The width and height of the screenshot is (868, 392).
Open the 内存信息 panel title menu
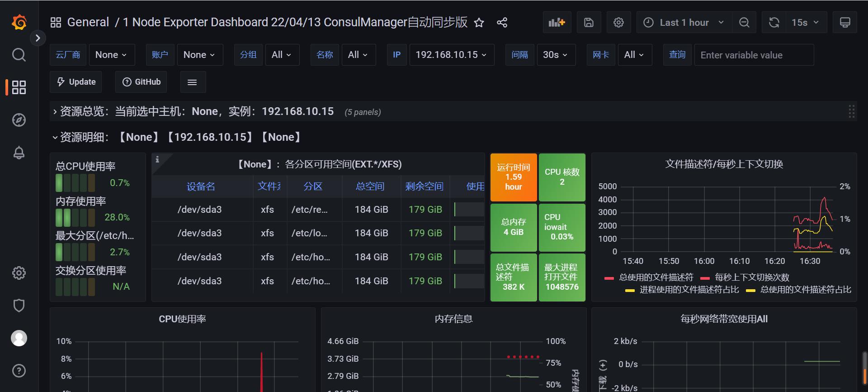(x=453, y=319)
